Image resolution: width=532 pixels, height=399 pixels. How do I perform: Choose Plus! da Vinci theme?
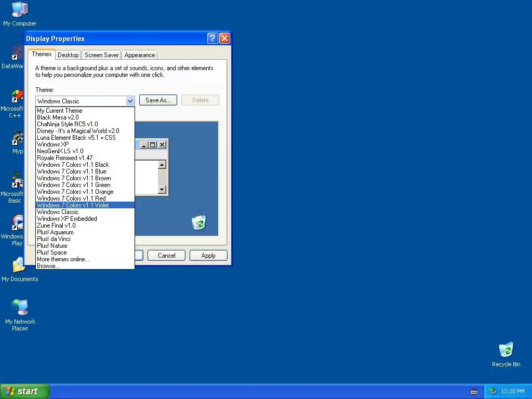pyautogui.click(x=85, y=239)
